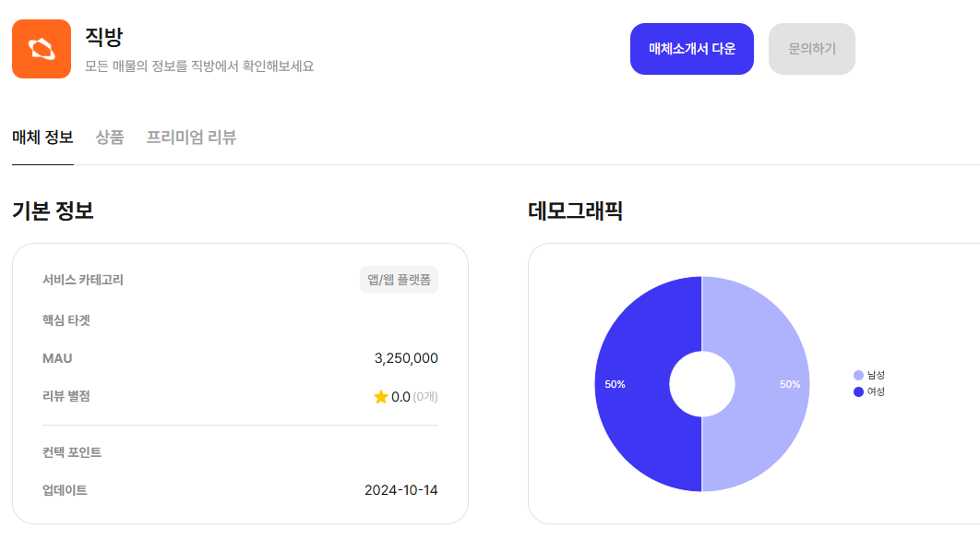Image resolution: width=980 pixels, height=553 pixels.
Task: Click the 핵심 타겟 row label
Action: point(66,320)
